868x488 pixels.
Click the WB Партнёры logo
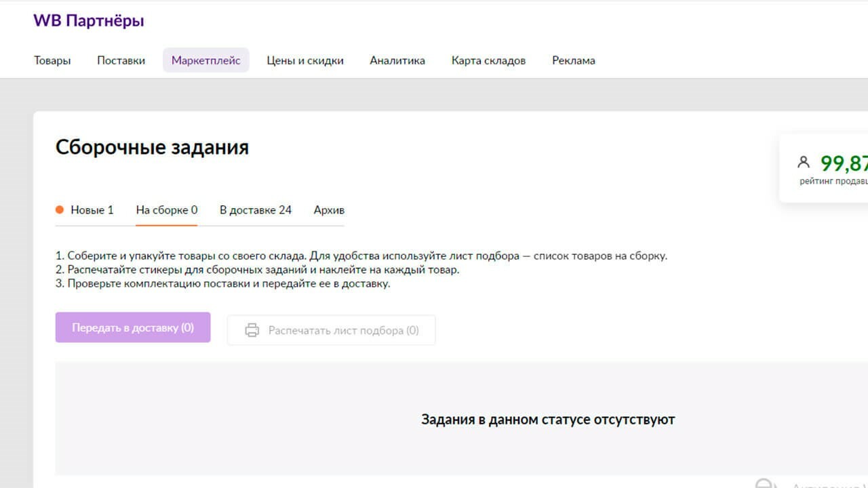click(x=89, y=21)
